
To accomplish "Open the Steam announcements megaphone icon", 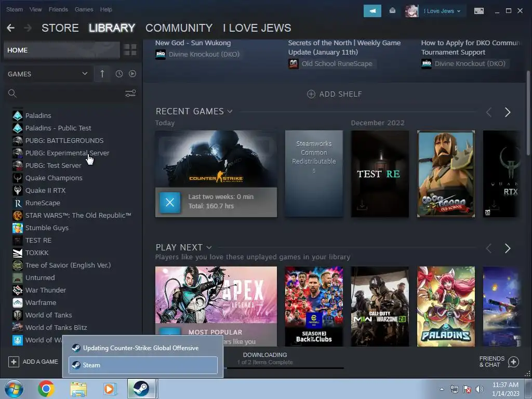I will tap(372, 11).
